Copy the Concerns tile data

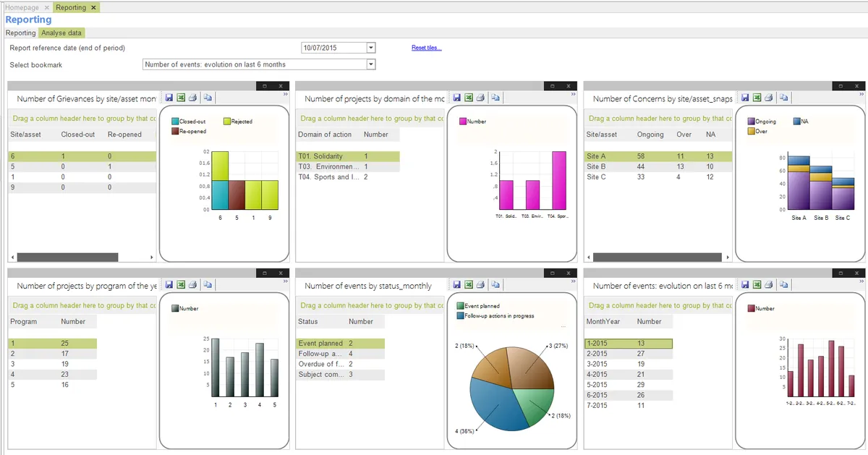(x=783, y=98)
